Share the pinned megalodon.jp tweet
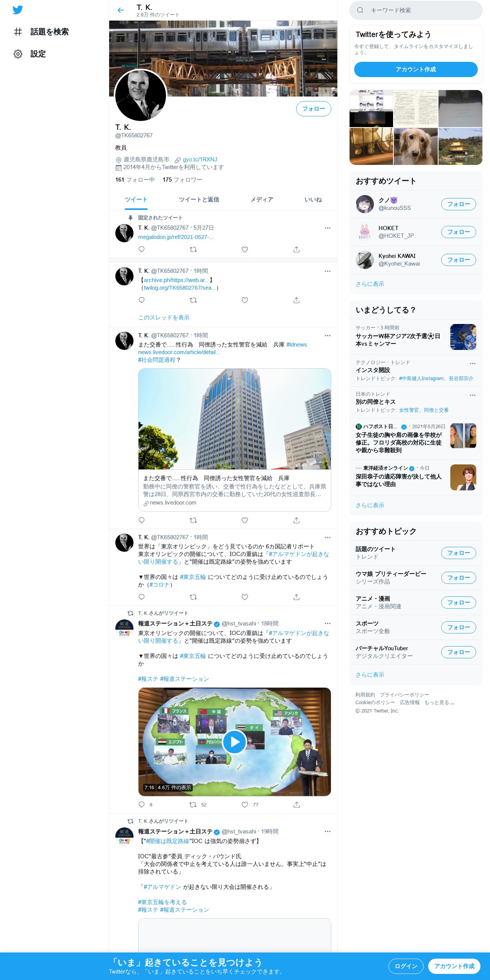Screen dimensions: 490x980 pos(297,249)
